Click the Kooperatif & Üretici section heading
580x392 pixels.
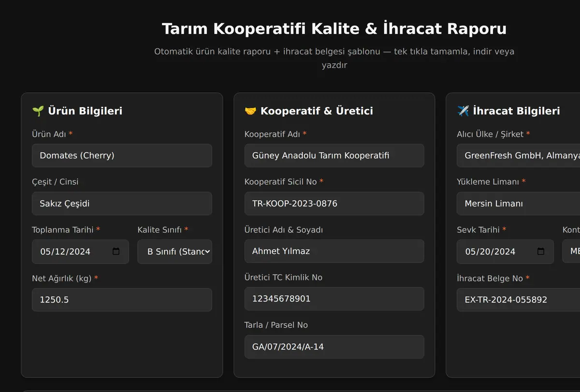click(308, 111)
